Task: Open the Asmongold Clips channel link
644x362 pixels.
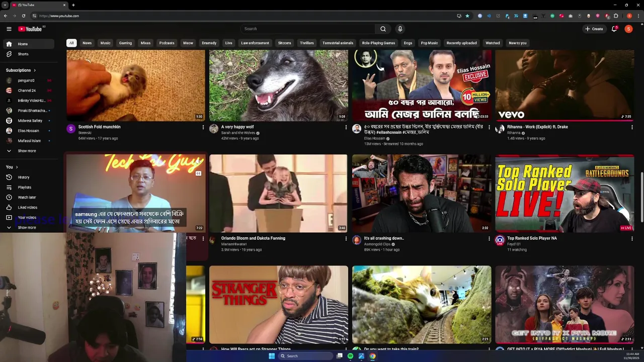Action: click(377, 244)
